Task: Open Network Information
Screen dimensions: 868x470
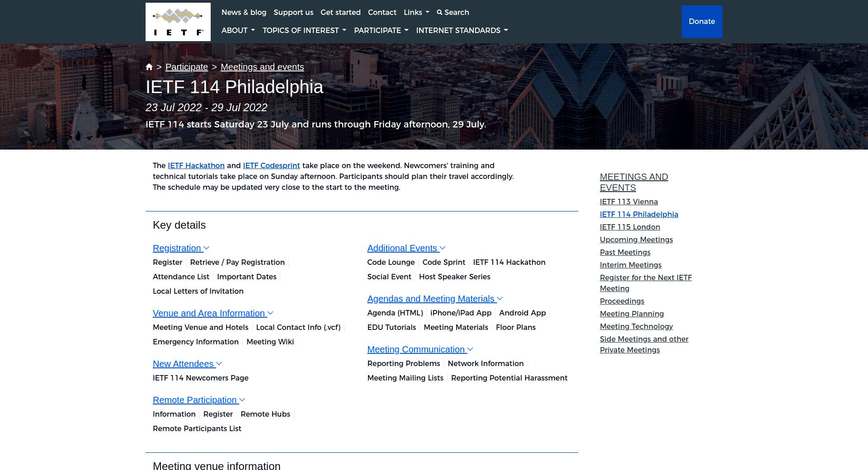Action: (486, 363)
